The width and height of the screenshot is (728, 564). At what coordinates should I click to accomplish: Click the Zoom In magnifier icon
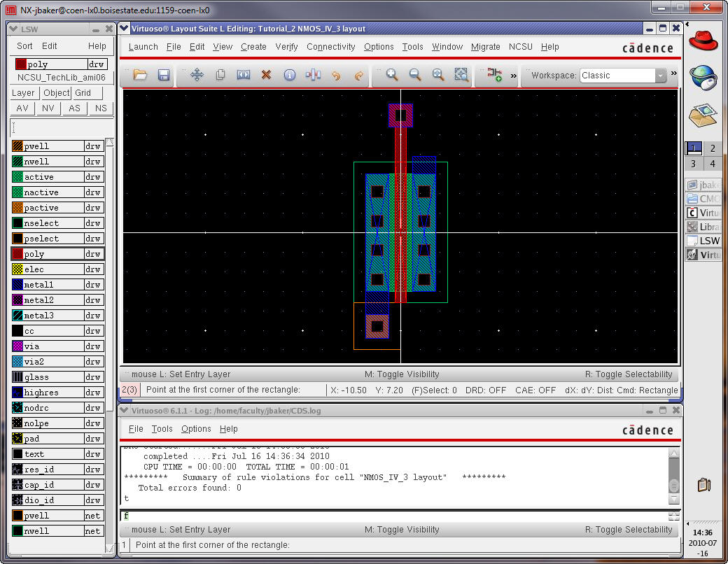point(392,75)
